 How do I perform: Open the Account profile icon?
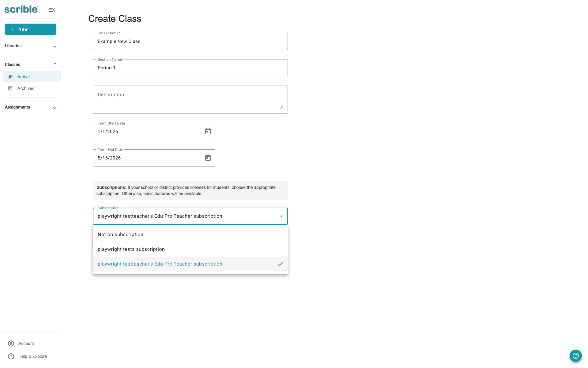tap(11, 343)
